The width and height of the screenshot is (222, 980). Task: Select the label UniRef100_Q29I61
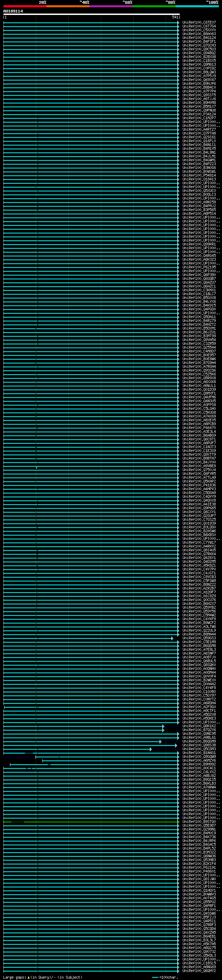(199, 137)
